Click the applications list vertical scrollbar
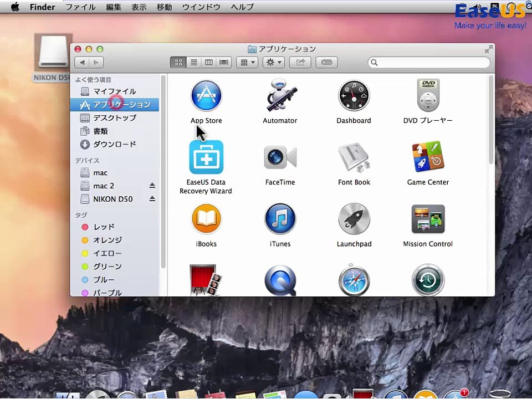This screenshot has width=532, height=399. [491, 120]
